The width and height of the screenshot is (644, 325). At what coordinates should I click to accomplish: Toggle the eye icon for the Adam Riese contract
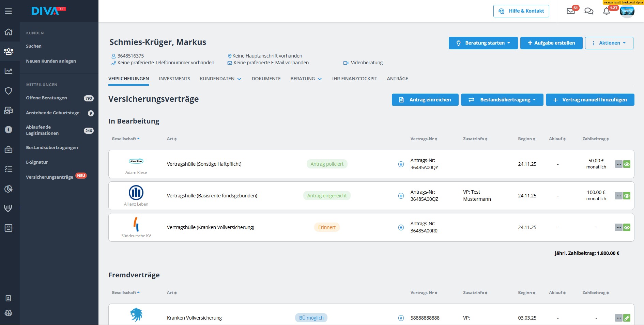[x=627, y=164]
